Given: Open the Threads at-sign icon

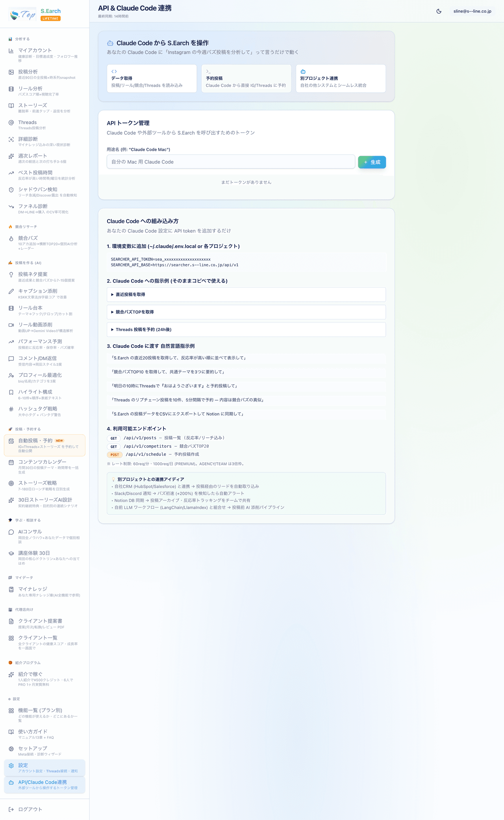Looking at the screenshot, I should (x=11, y=123).
